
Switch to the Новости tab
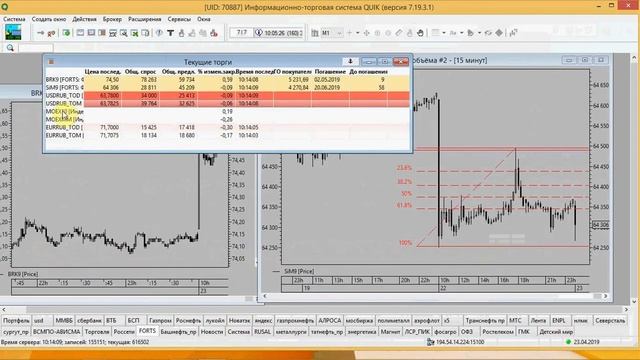pyautogui.click(x=212, y=332)
